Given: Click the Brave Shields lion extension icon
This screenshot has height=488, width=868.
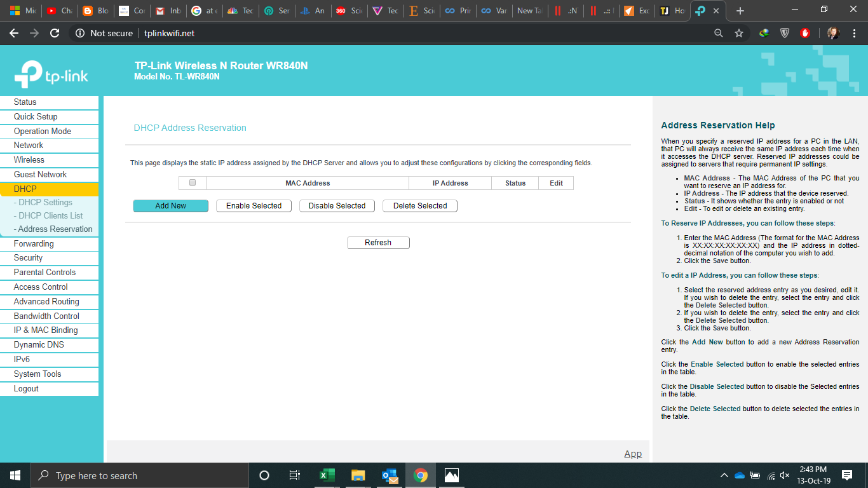Looking at the screenshot, I should [x=783, y=33].
